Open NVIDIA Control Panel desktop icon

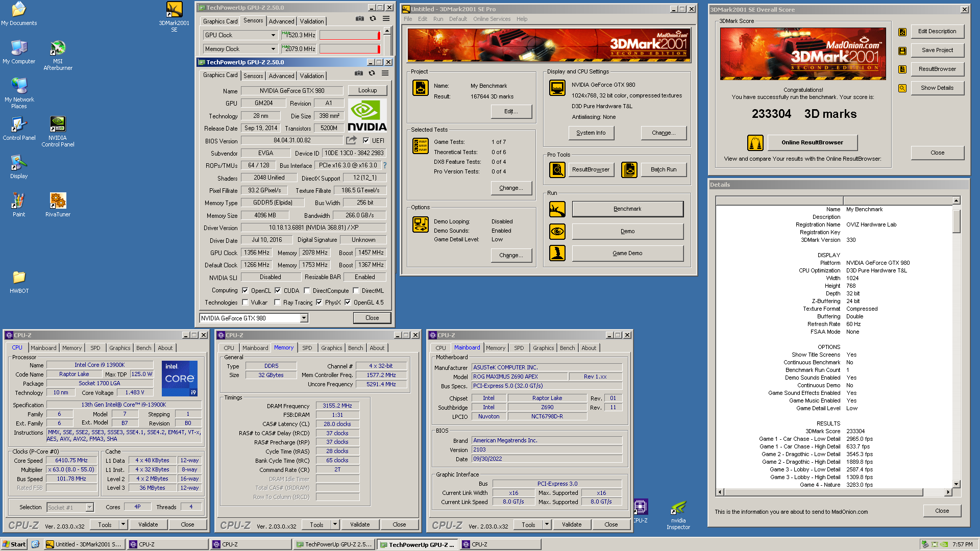tap(58, 132)
